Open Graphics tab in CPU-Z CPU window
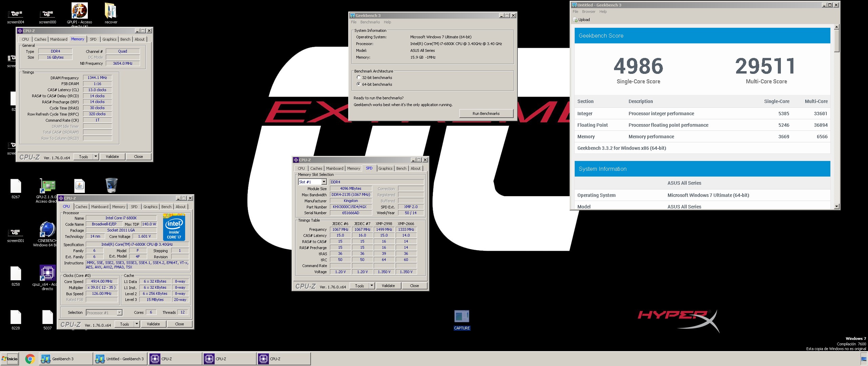The height and width of the screenshot is (366, 868). [150, 207]
